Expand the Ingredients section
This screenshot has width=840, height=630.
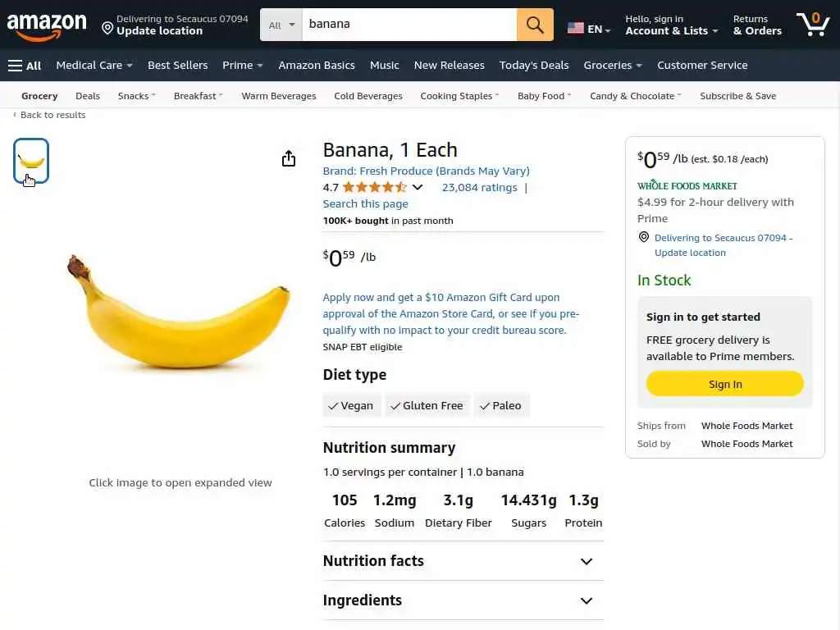point(586,601)
